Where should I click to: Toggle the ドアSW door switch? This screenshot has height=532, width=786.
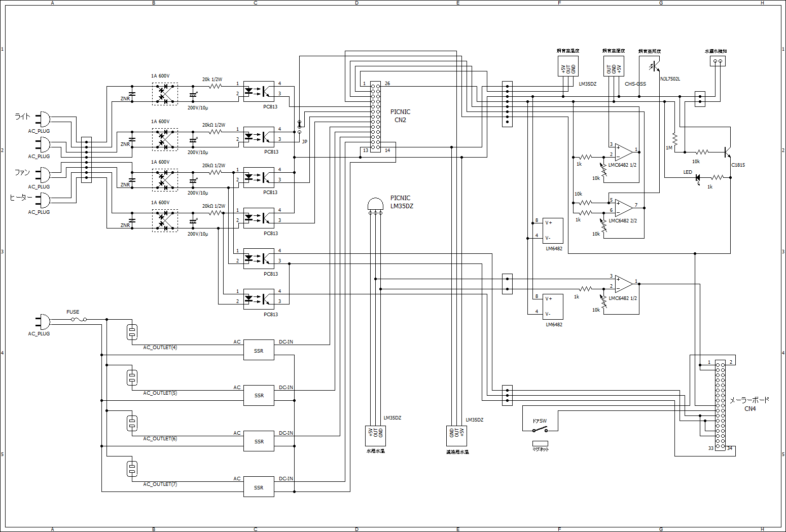pos(540,430)
